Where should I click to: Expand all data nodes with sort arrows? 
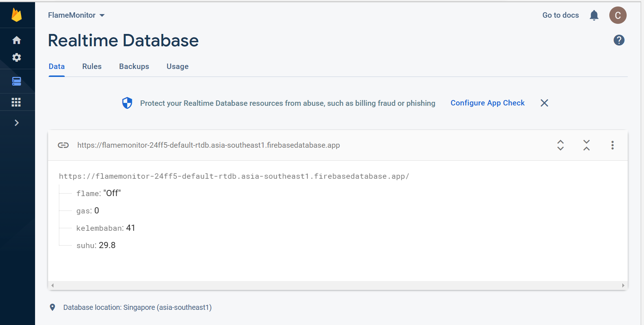[561, 145]
